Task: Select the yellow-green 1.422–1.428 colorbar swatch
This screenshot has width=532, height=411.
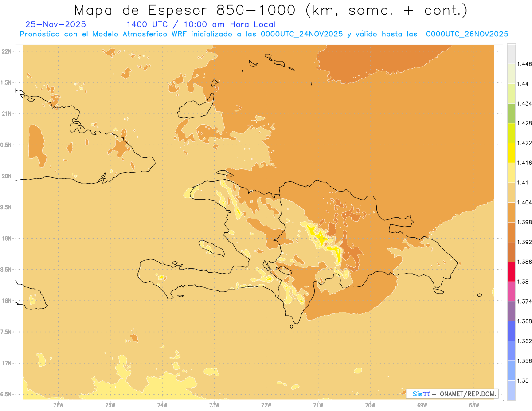Action: point(511,133)
